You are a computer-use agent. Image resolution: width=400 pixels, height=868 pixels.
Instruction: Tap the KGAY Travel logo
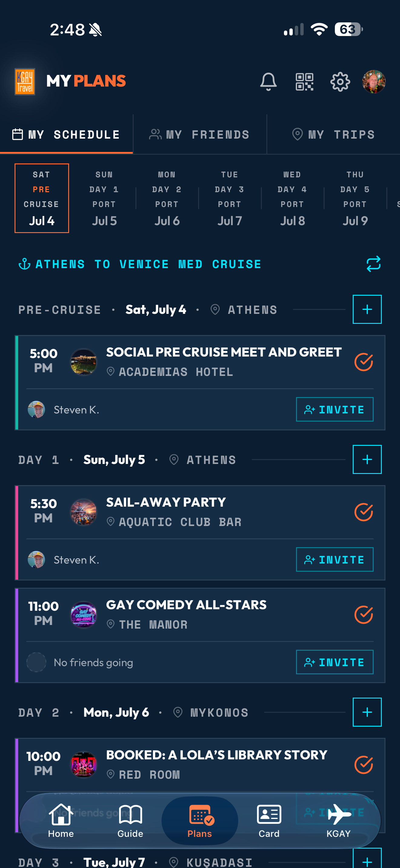click(x=25, y=81)
